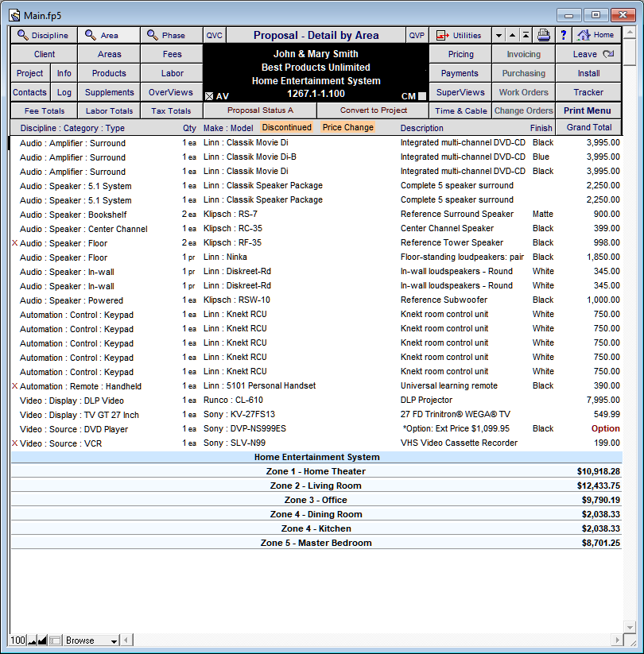This screenshot has height=654, width=644.
Task: Open the Project button
Action: tap(29, 73)
